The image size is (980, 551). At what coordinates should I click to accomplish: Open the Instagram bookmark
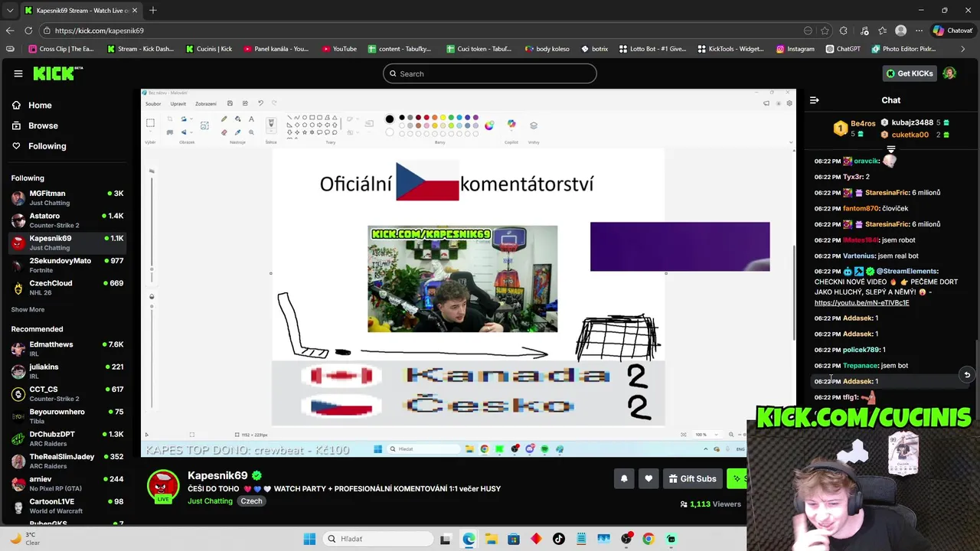click(795, 49)
